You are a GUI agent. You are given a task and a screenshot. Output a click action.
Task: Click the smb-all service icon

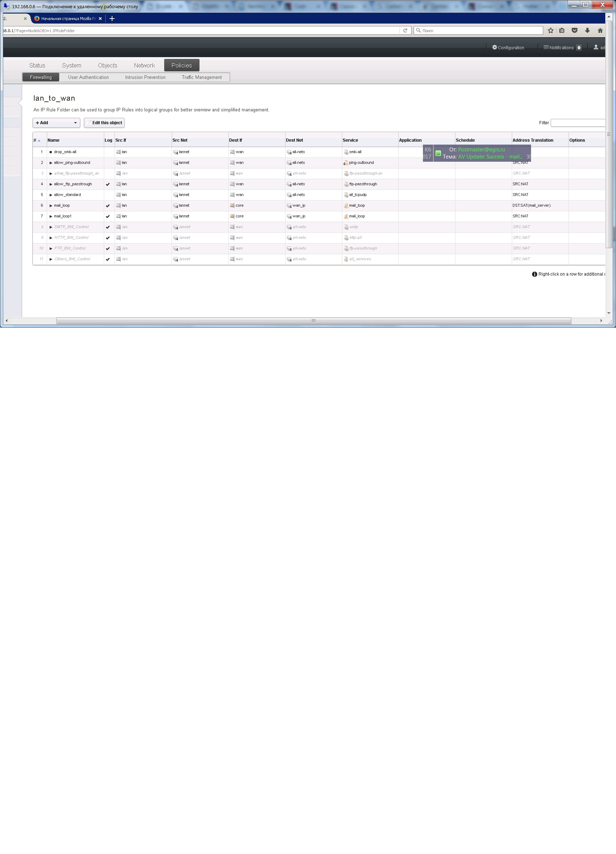tap(346, 152)
